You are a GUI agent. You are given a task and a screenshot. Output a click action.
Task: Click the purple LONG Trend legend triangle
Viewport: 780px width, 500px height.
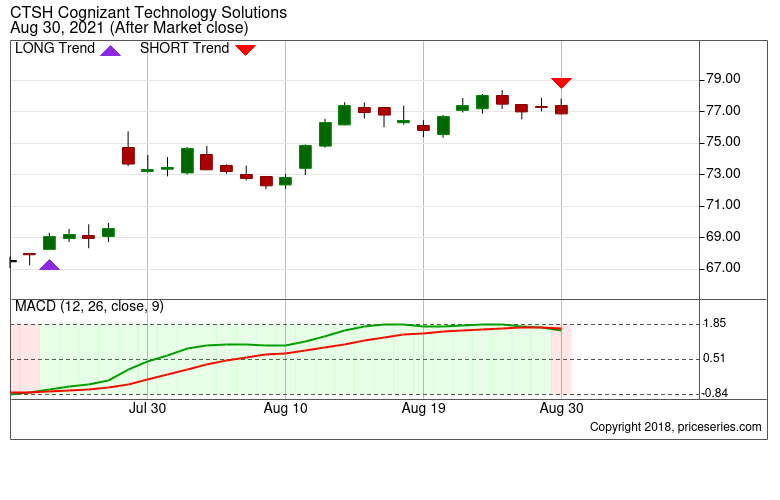[110, 51]
